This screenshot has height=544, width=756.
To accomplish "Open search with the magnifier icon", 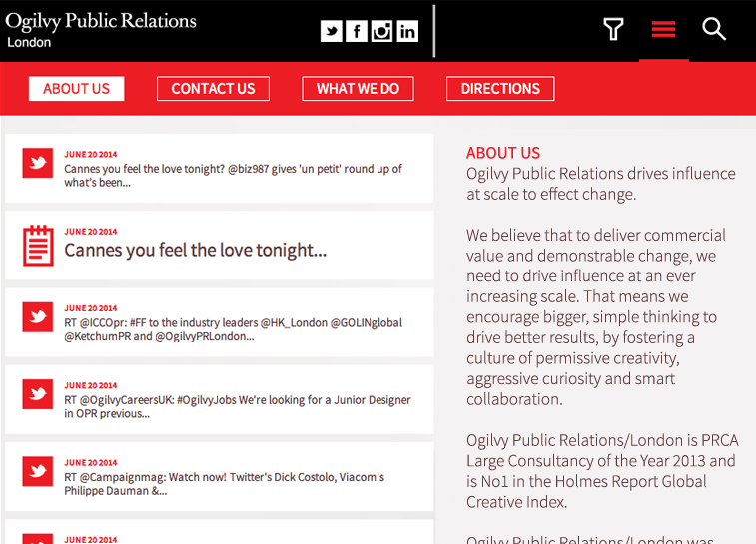I will tap(714, 29).
